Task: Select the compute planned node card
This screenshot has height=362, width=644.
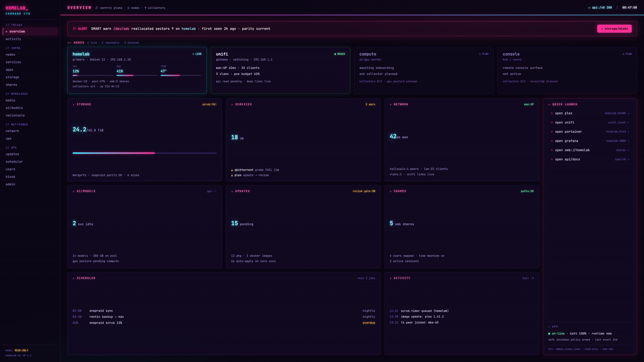Action: coord(424,70)
